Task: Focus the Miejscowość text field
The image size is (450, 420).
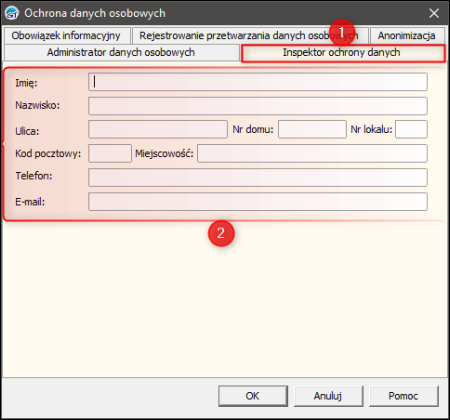Action: point(312,153)
